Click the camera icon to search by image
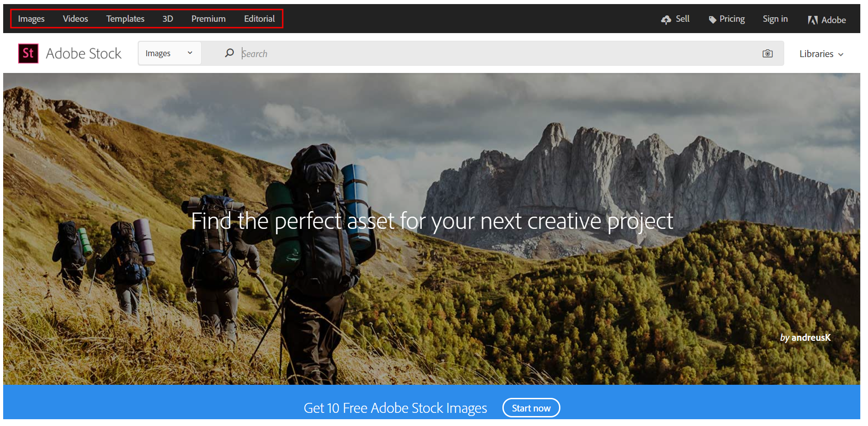Screen dimensions: 868x426 767,53
